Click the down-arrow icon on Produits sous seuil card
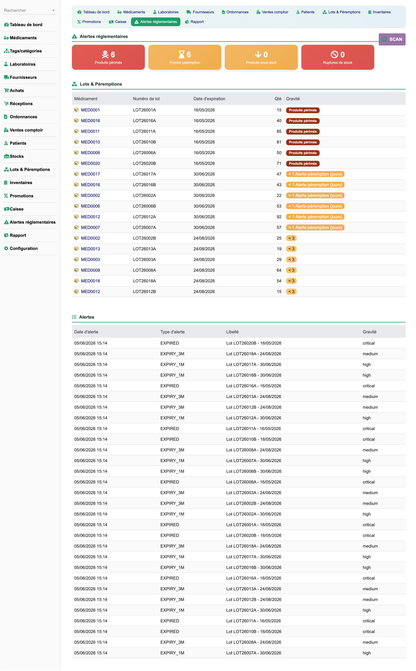The height and width of the screenshot is (671, 416). point(258,54)
